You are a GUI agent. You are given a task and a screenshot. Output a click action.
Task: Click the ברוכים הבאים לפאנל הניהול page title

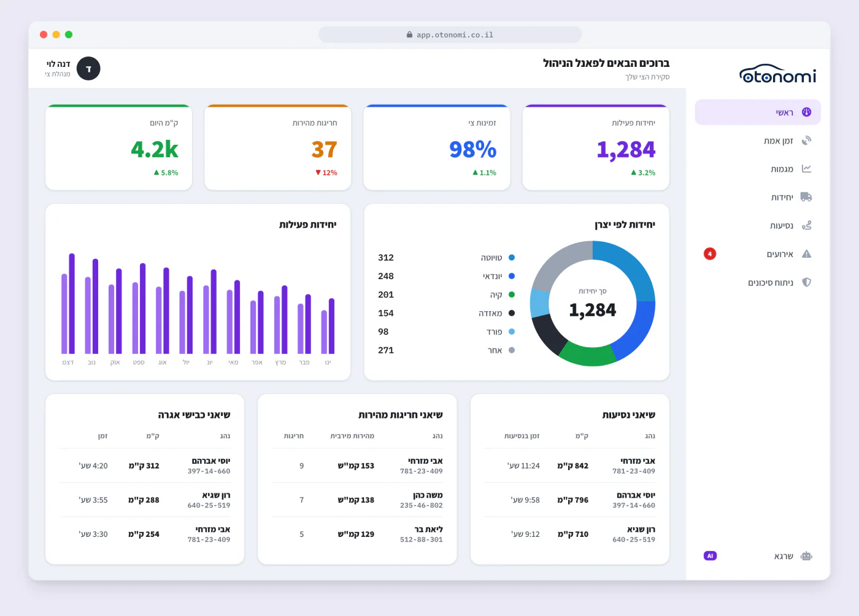(x=606, y=63)
